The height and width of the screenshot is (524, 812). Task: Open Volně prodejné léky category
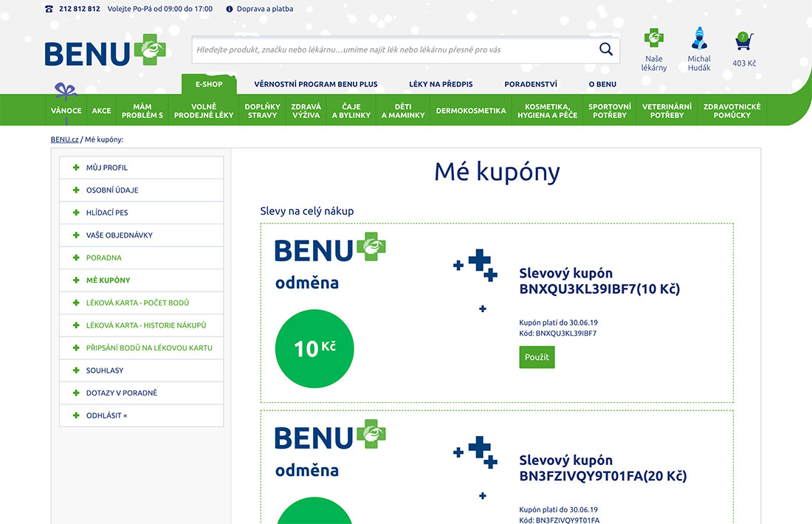click(204, 110)
